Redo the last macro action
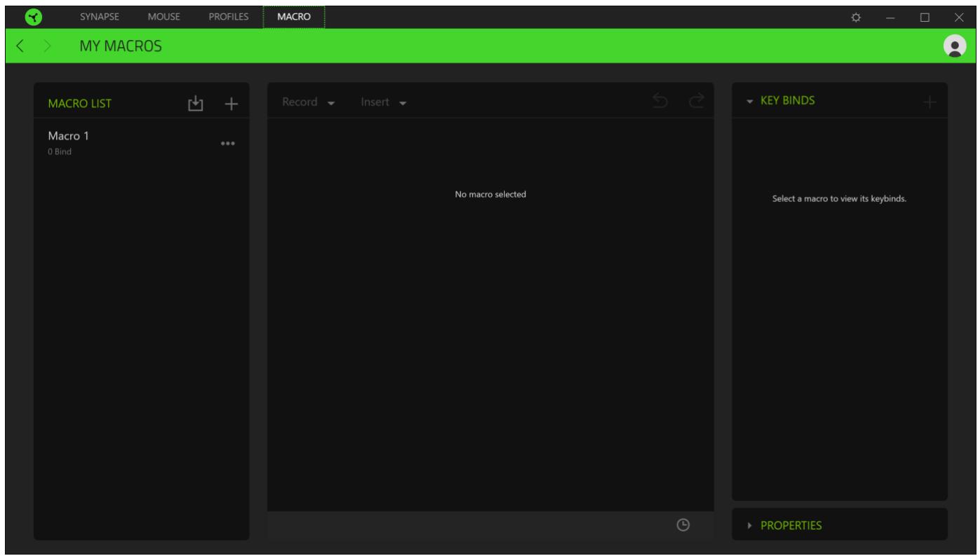 (695, 102)
